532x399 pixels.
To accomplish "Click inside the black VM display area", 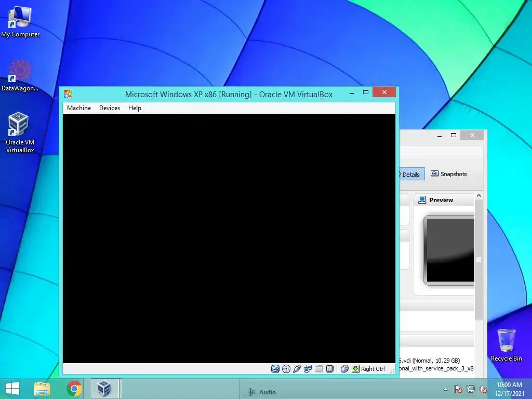I will click(229, 238).
